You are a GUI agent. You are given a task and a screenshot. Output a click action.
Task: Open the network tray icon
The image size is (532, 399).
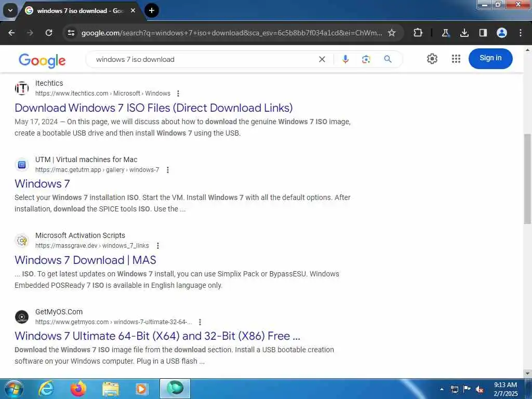(x=455, y=389)
